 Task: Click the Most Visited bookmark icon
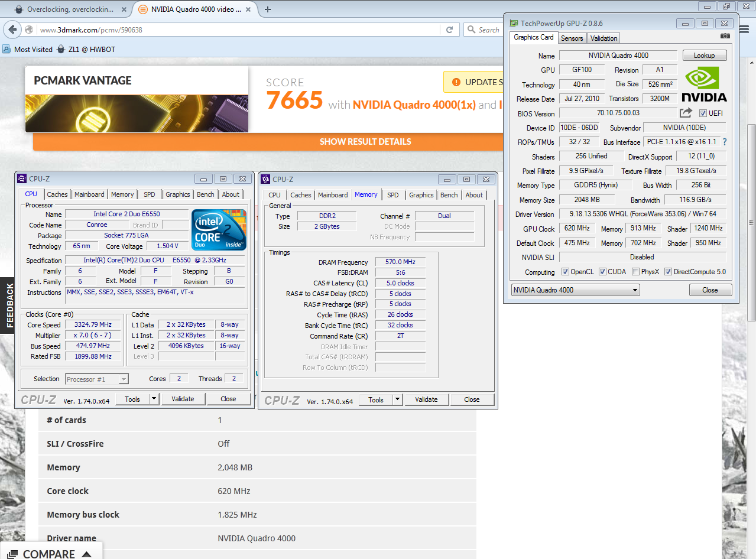click(x=7, y=49)
